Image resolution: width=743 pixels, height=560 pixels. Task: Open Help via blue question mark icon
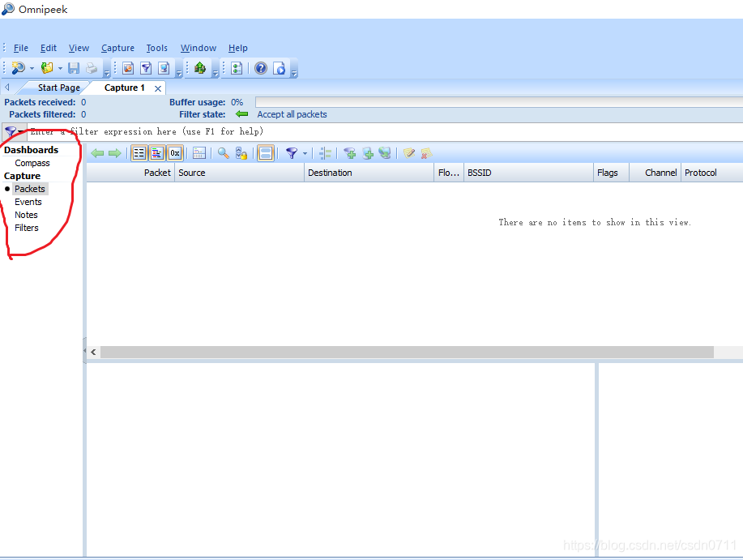[261, 68]
